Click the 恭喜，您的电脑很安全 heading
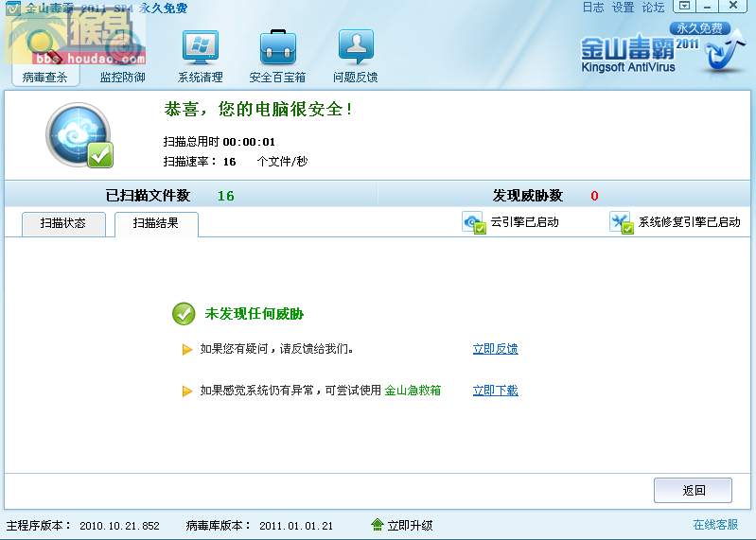 pyautogui.click(x=257, y=110)
